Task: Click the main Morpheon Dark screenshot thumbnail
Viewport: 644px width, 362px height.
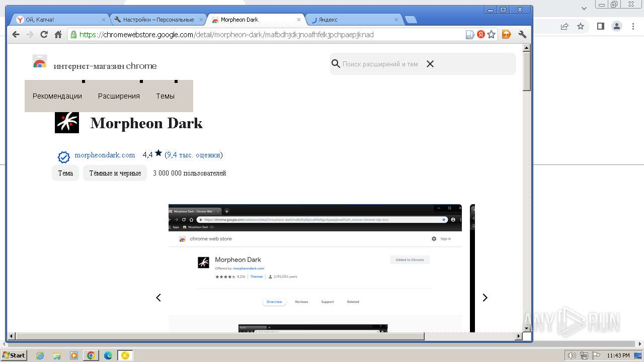Action: 315,268
